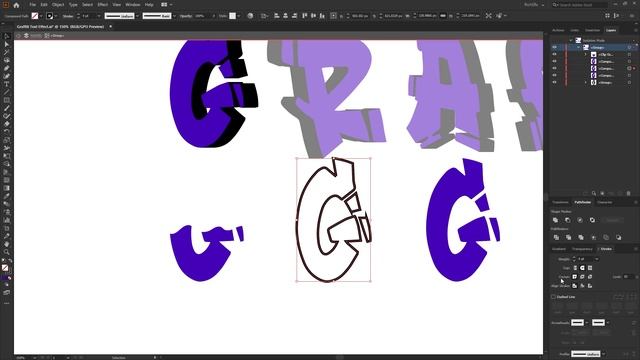Screen dimensions: 640x360
Task: Open the fill color dropdown in control bar
Action: (x=41, y=16)
